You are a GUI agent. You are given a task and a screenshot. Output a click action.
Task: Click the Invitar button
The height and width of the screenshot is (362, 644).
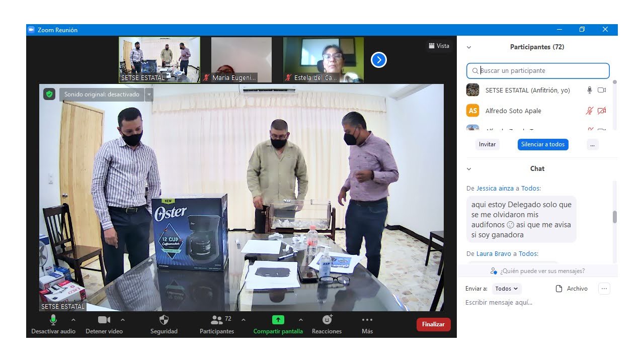pos(487,144)
